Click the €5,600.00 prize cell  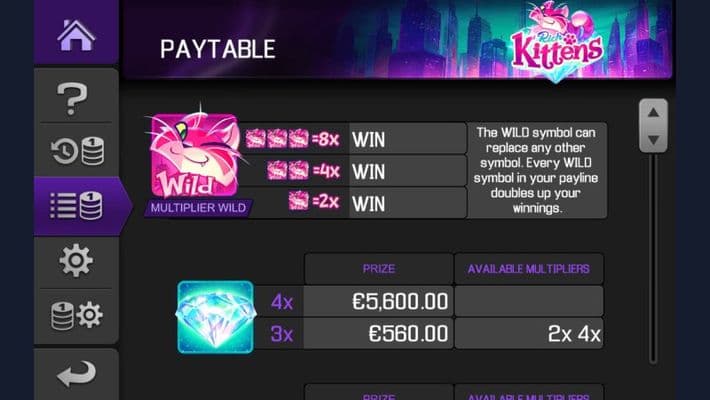[379, 301]
